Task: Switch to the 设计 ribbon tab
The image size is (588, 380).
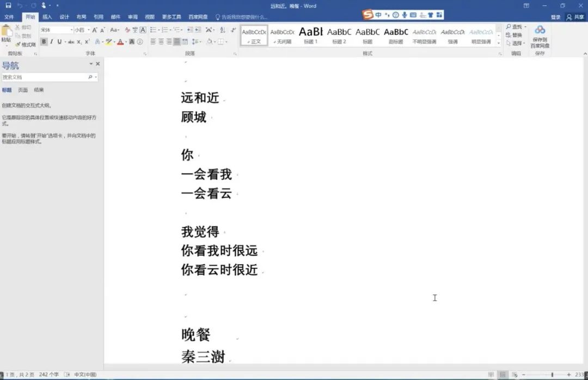Action: pos(64,17)
